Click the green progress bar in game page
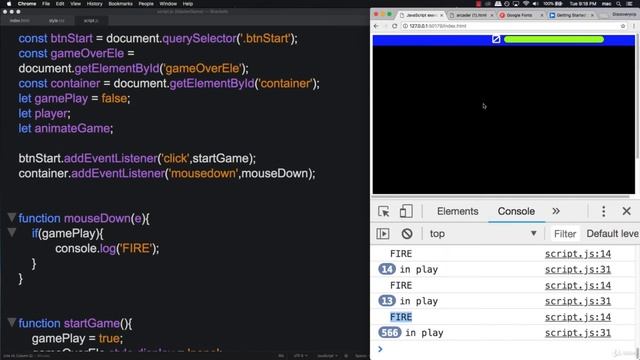The width and height of the screenshot is (640, 360). pos(553,39)
